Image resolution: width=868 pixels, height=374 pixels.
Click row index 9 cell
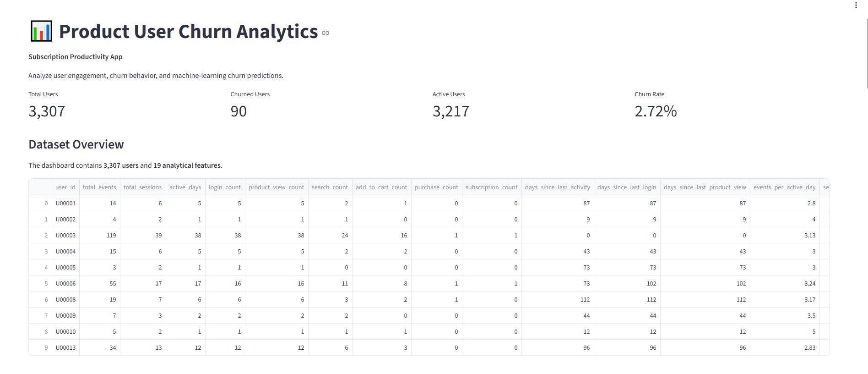point(40,347)
